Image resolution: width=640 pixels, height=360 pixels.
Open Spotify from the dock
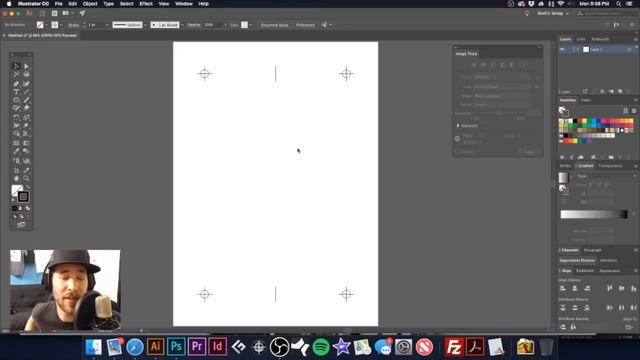tap(321, 347)
